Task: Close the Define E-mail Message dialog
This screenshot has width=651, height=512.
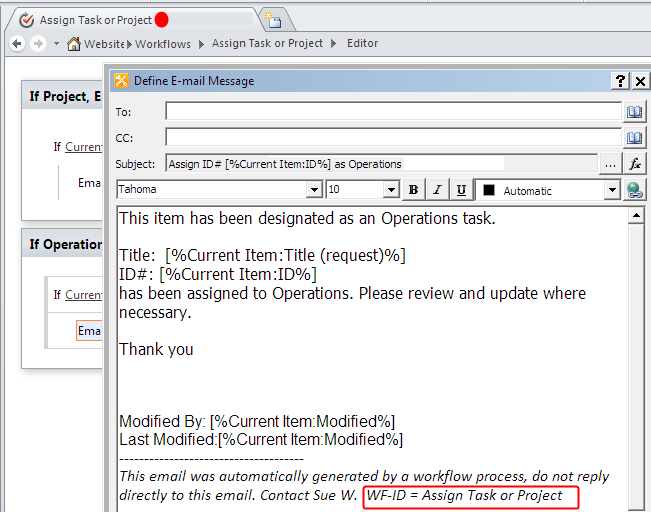Action: [x=641, y=81]
